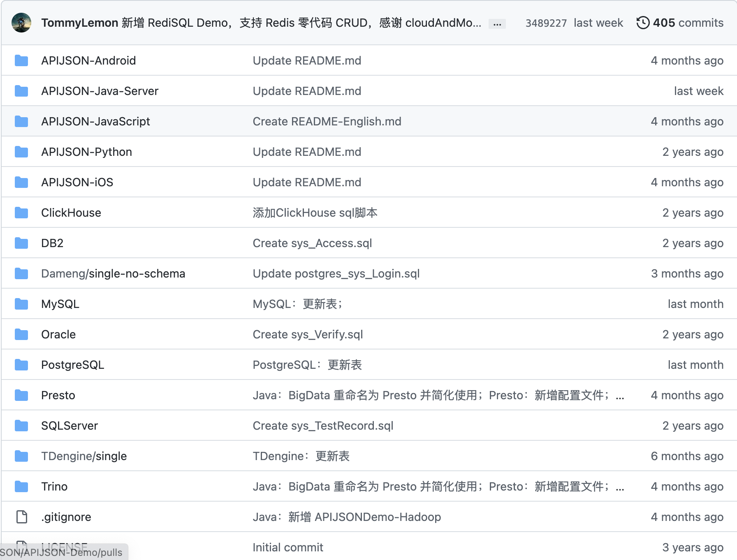The height and width of the screenshot is (560, 737).
Task: Open the Presto folder
Action: tap(58, 395)
